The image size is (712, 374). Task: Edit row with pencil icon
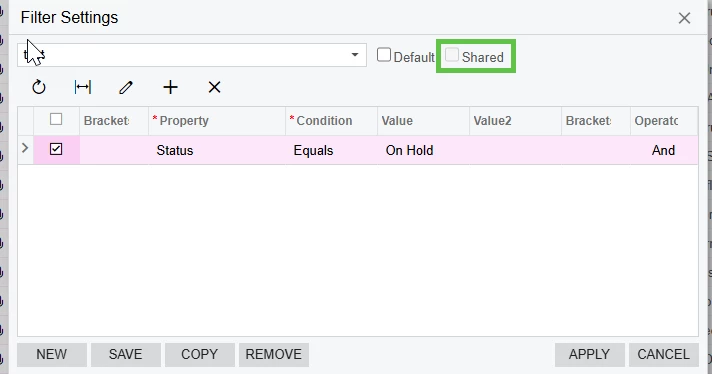(x=126, y=87)
